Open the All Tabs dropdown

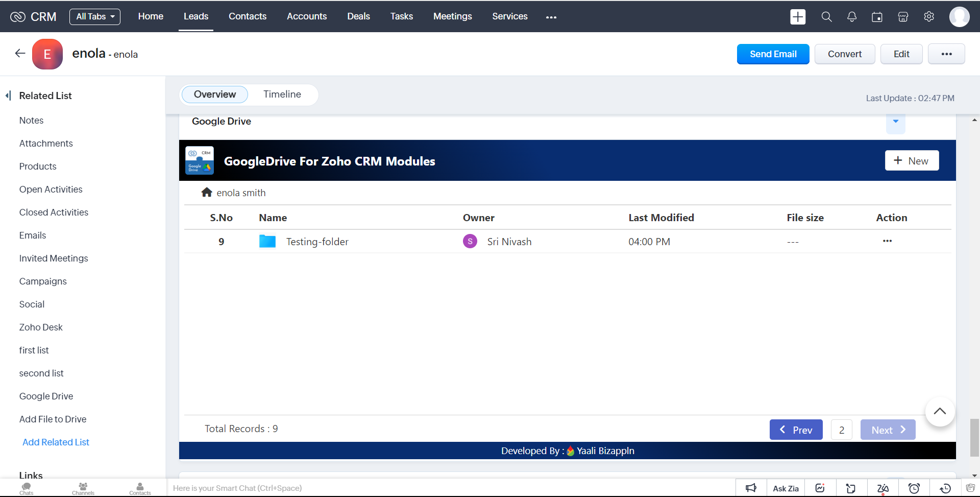(x=95, y=17)
